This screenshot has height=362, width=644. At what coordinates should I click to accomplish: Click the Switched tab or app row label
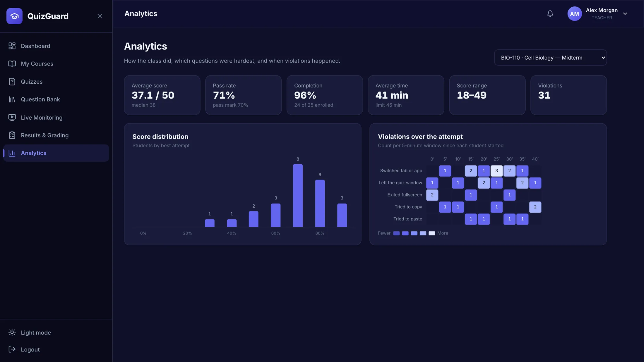tap(401, 171)
